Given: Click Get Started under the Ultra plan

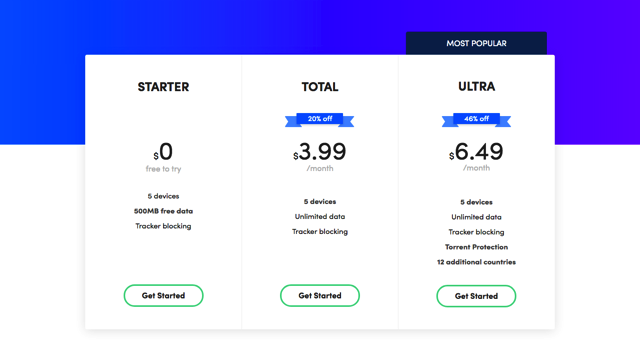Looking at the screenshot, I should click(x=476, y=296).
